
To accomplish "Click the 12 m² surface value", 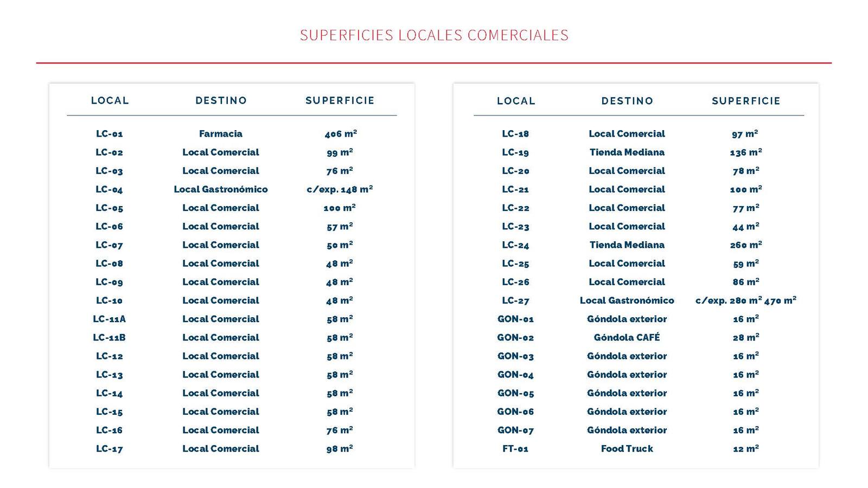I will coord(746,448).
